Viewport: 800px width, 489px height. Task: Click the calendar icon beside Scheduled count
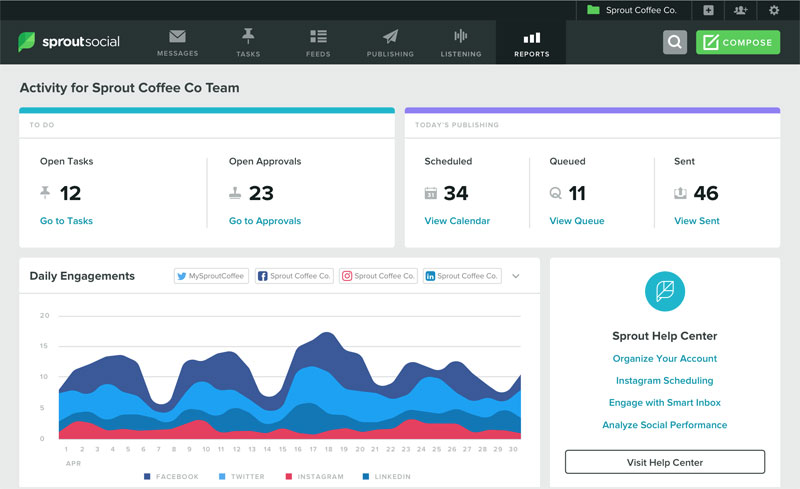(431, 193)
